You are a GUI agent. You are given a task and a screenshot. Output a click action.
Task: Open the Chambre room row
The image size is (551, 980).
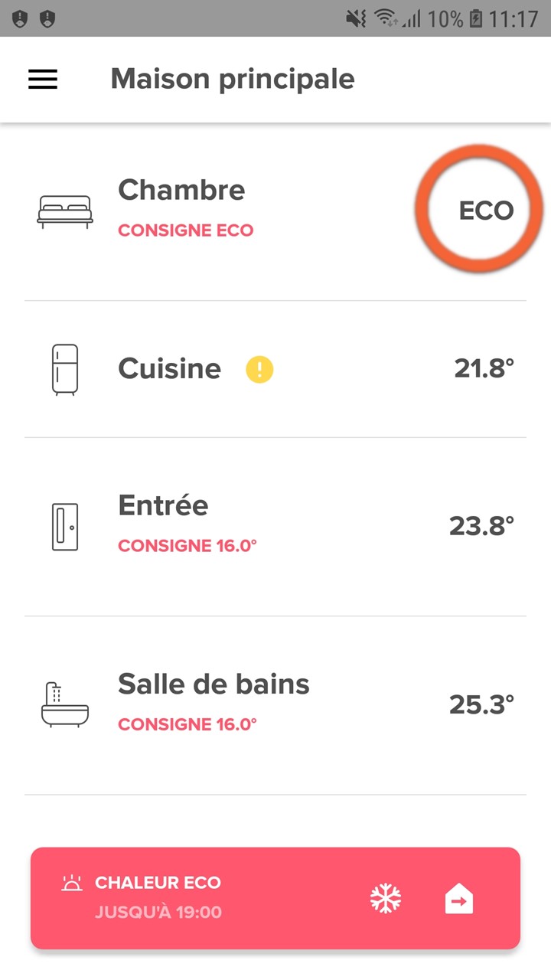[275, 211]
